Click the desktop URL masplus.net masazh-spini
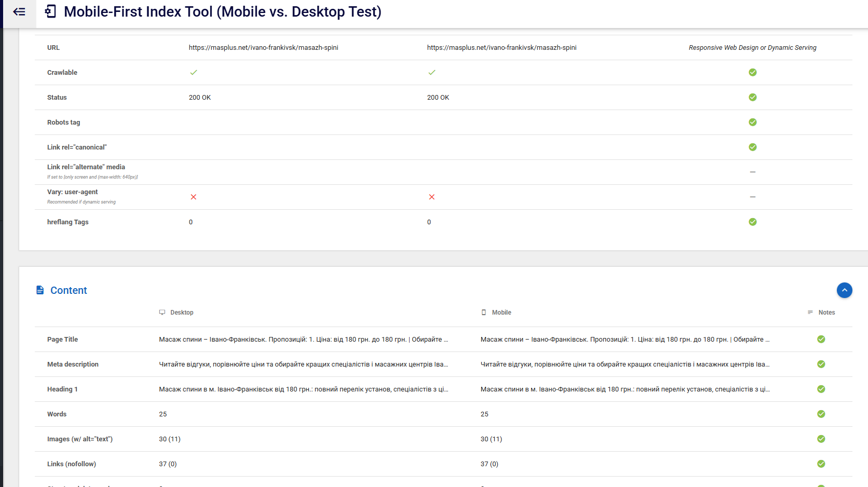This screenshot has height=487, width=868. [x=263, y=48]
